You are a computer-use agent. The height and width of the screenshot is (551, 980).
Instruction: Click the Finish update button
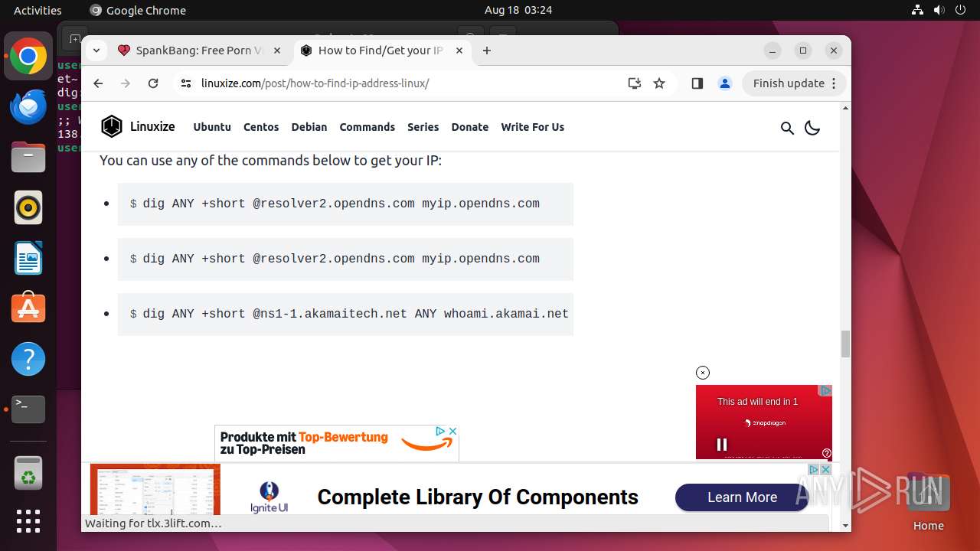click(794, 83)
